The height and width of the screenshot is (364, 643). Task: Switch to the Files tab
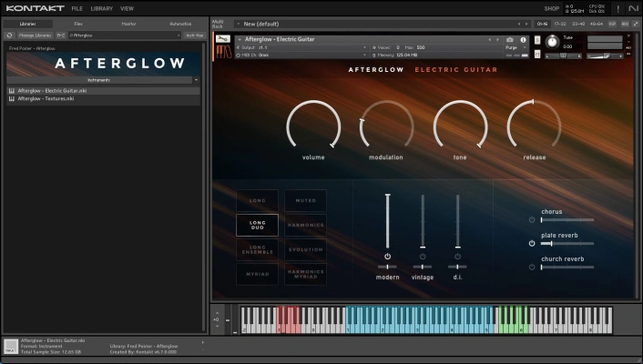(x=78, y=24)
